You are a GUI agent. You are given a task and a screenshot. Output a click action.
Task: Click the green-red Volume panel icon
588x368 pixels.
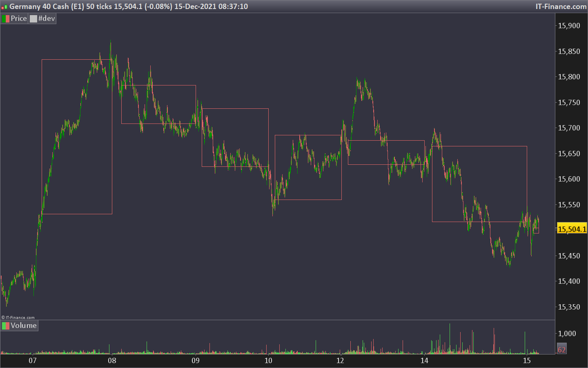6,326
